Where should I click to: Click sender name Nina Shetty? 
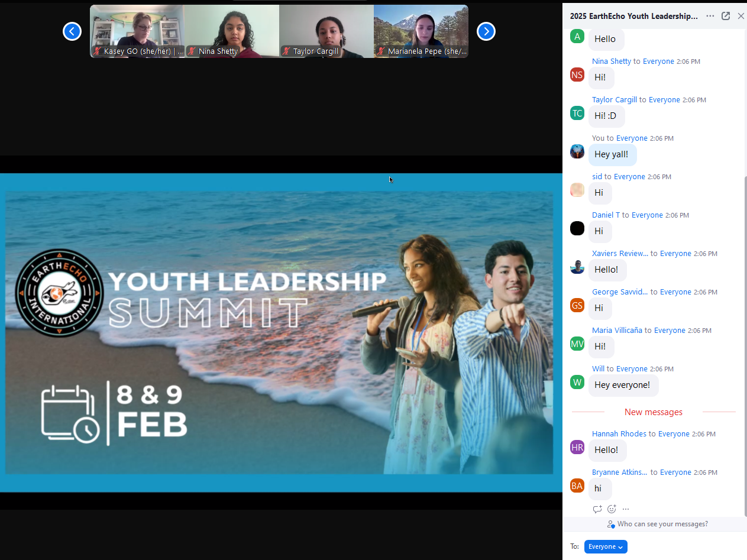[612, 61]
